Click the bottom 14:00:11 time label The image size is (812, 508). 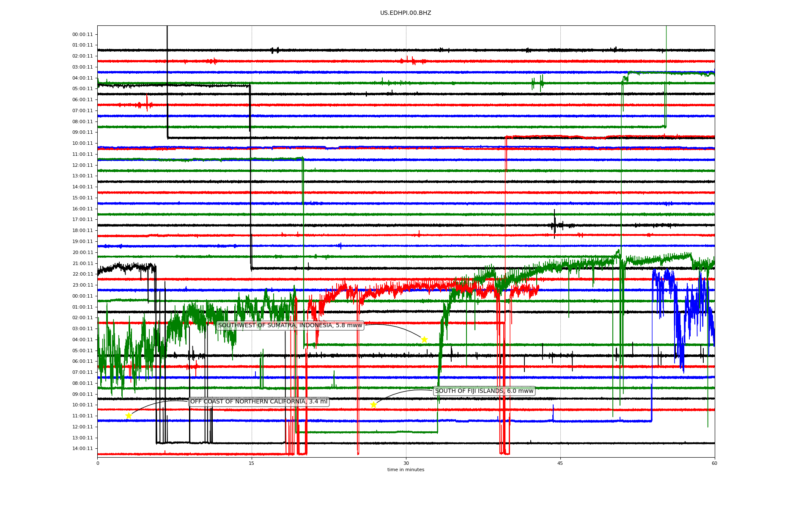[82, 449]
